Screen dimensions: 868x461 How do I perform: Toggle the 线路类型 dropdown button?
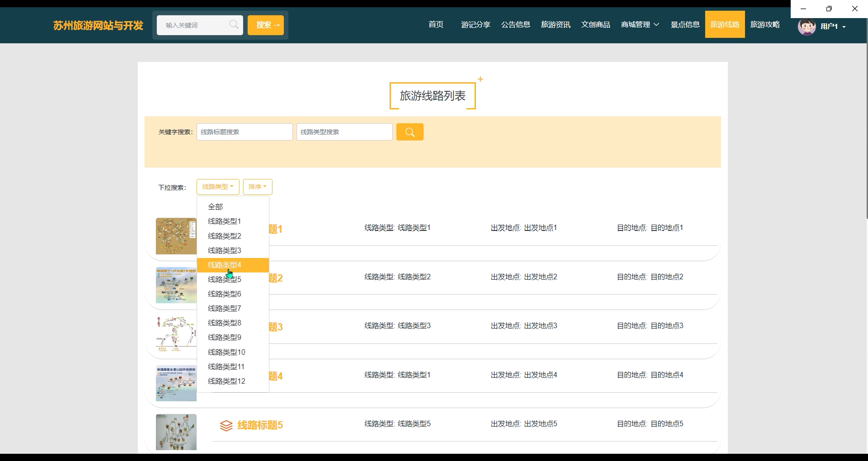[x=218, y=187]
